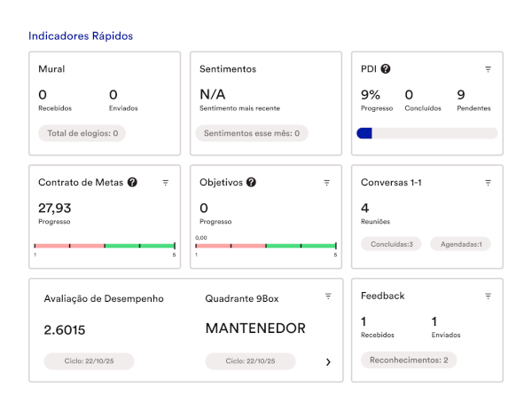Image resolution: width=532 pixels, height=411 pixels.
Task: Open the Feedback card filter icon
Action: click(x=488, y=296)
